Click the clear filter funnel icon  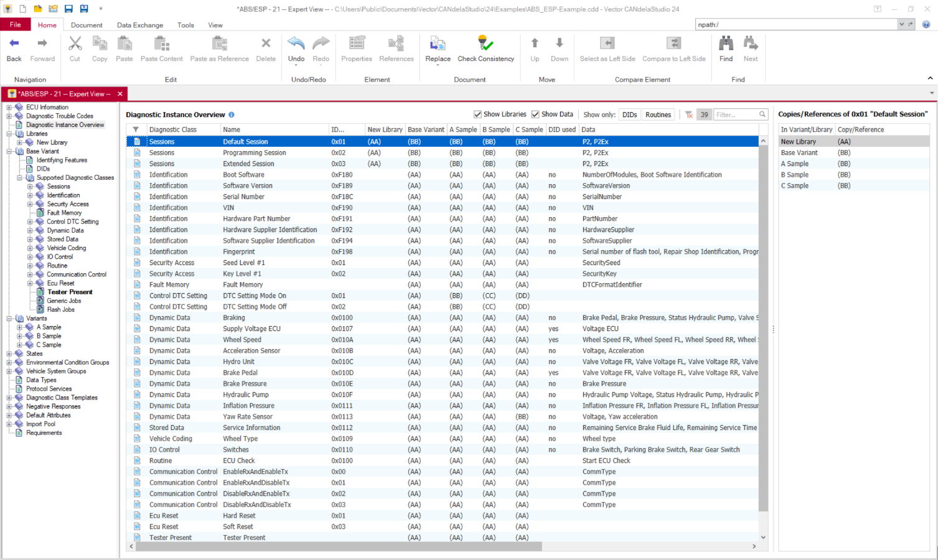[x=689, y=114]
